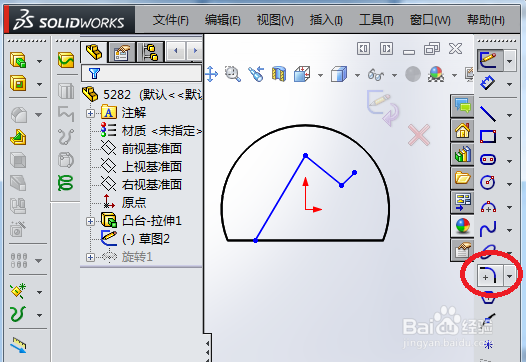Open the 帮助(H) menu
The height and width of the screenshot is (362, 526).
[486, 20]
